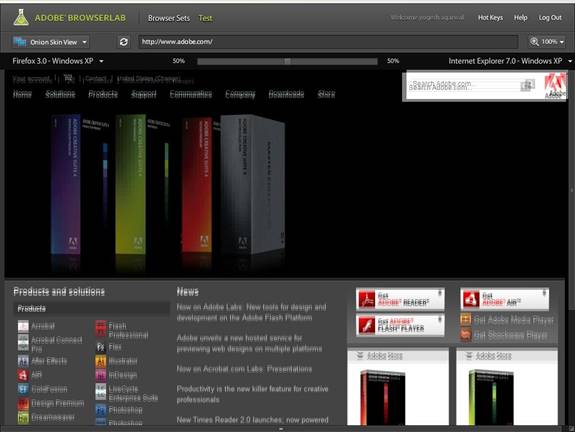Click the refresh icon beside URL field
Viewport: 575px width, 432px height.
point(124,42)
